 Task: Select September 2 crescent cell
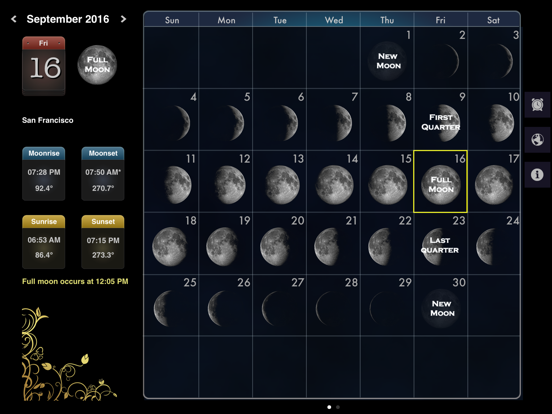pyautogui.click(x=441, y=58)
